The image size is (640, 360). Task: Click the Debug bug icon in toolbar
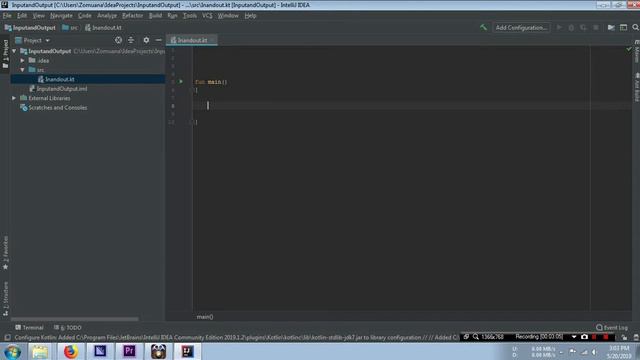tap(571, 27)
